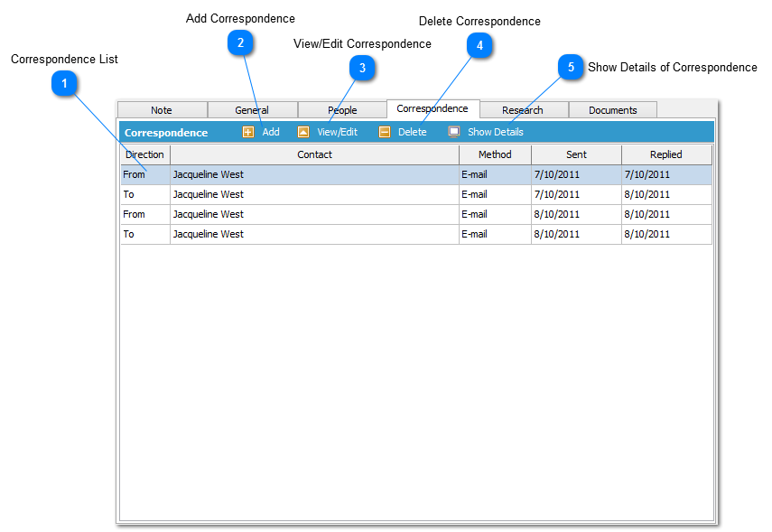Switch to the General tab
The image size is (772, 532).
click(x=252, y=110)
